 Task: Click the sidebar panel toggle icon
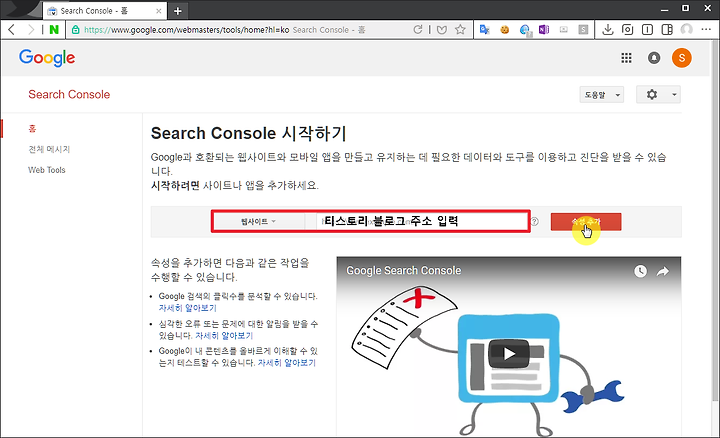click(647, 30)
